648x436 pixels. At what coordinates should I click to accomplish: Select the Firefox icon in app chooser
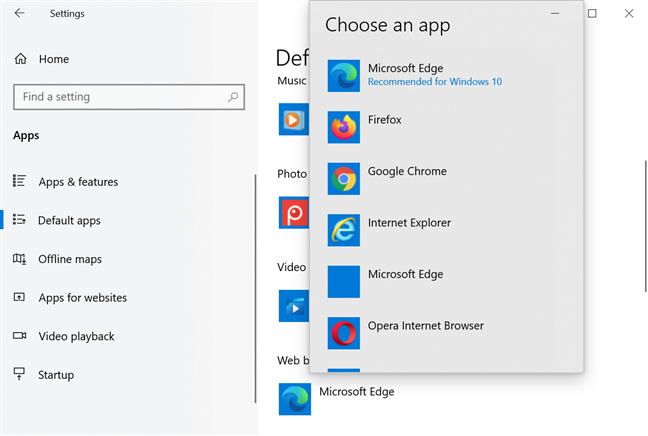click(x=344, y=127)
